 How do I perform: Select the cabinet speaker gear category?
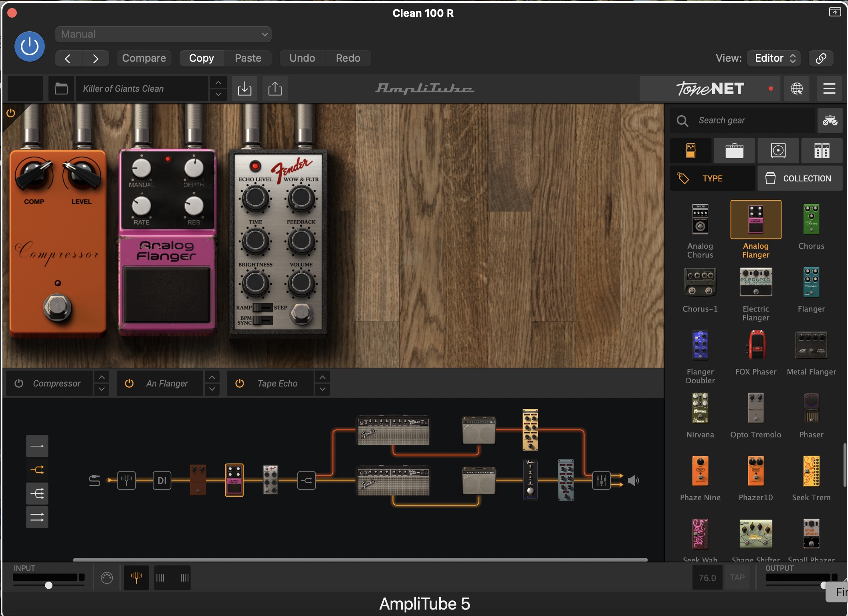tap(778, 151)
